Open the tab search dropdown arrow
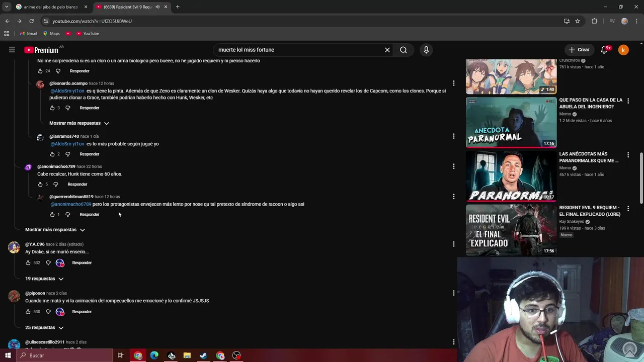This screenshot has height=362, width=644. point(7,7)
